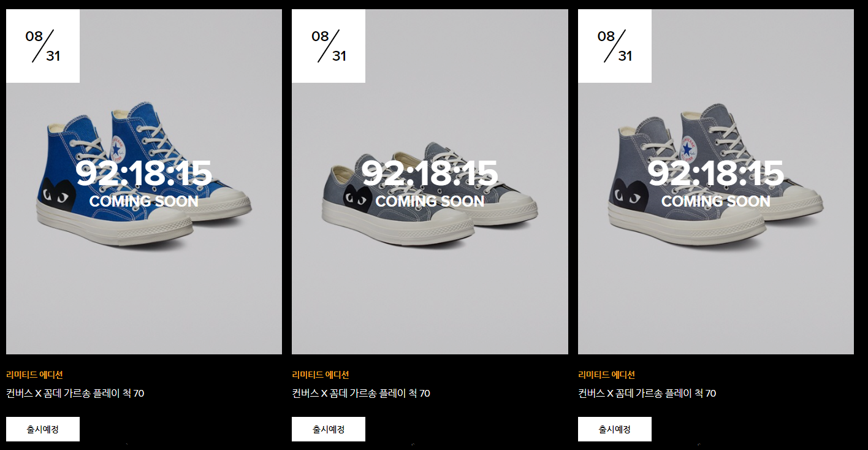Click the 출시예정 button under the grey high-top
Image resolution: width=868 pixels, height=450 pixels.
tap(615, 429)
